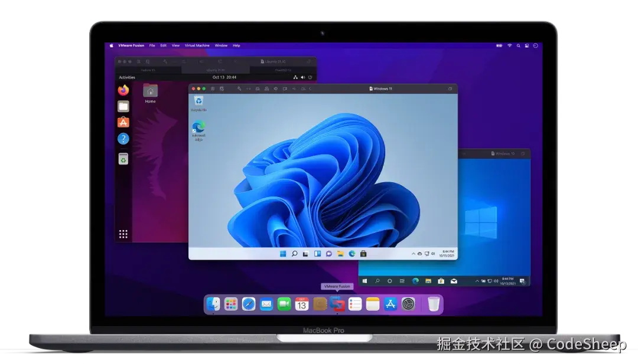Open Edge on the Windows 11 taskbar

coord(352,254)
